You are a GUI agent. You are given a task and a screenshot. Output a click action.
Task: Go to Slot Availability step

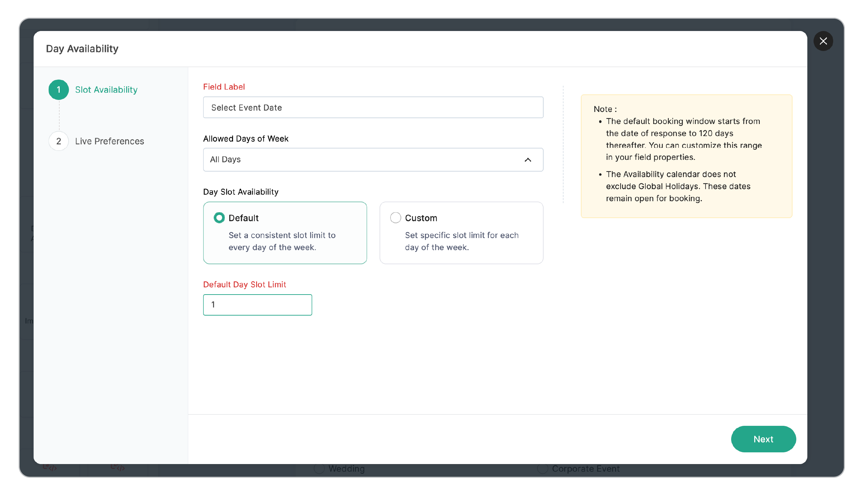[x=106, y=90]
